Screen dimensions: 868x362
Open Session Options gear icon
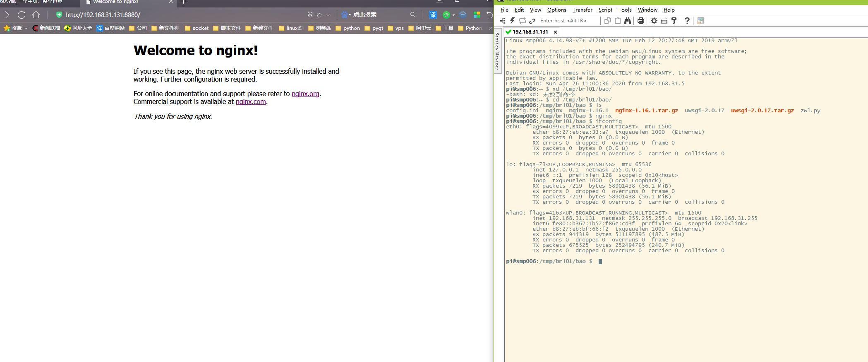pyautogui.click(x=654, y=21)
